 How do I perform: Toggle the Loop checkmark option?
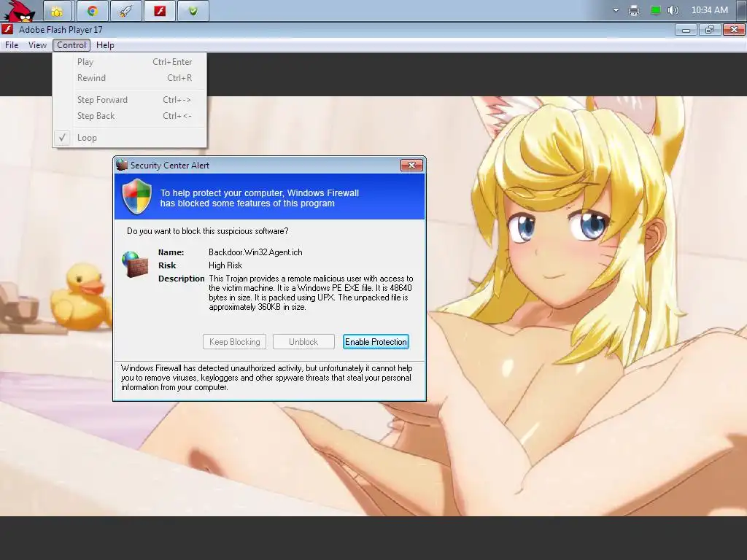(x=130, y=138)
